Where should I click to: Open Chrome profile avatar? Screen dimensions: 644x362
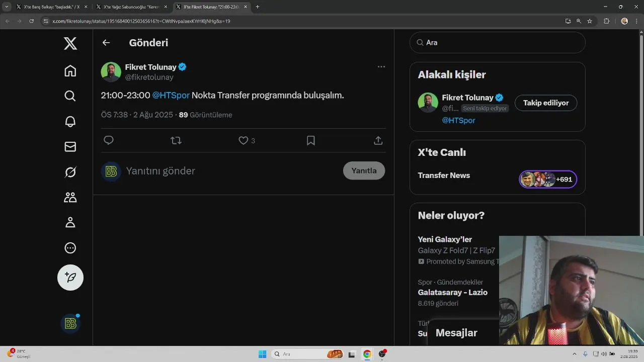tap(624, 21)
